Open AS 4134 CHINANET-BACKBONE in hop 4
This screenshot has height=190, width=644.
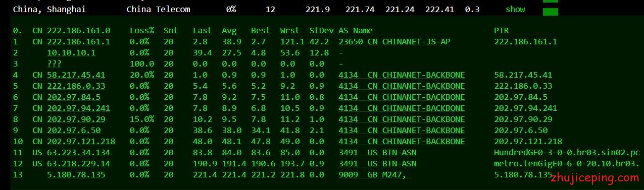pos(402,75)
